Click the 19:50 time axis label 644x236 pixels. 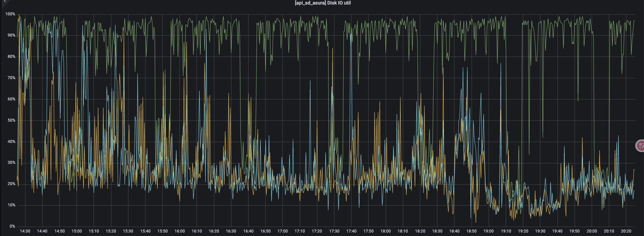[575, 231]
